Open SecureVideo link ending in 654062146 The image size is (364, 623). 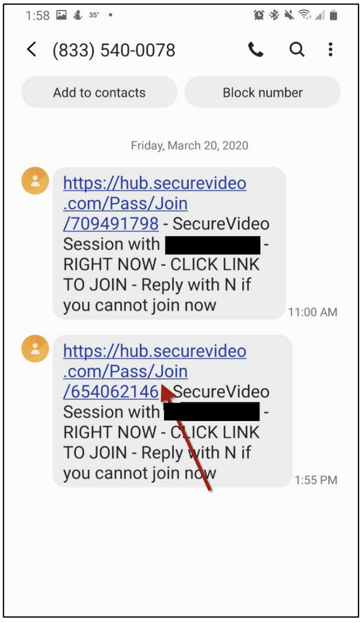coord(155,371)
